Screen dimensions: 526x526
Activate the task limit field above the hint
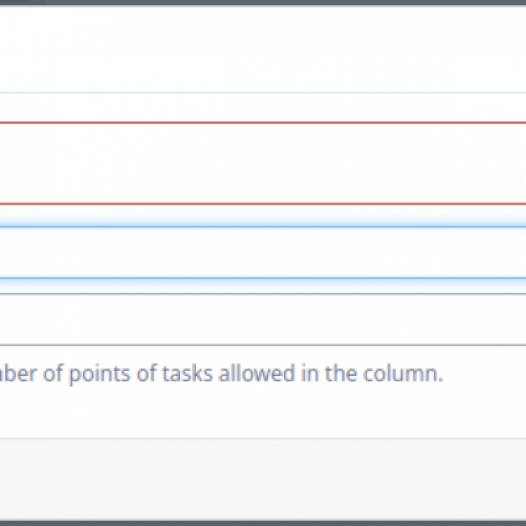(263, 319)
